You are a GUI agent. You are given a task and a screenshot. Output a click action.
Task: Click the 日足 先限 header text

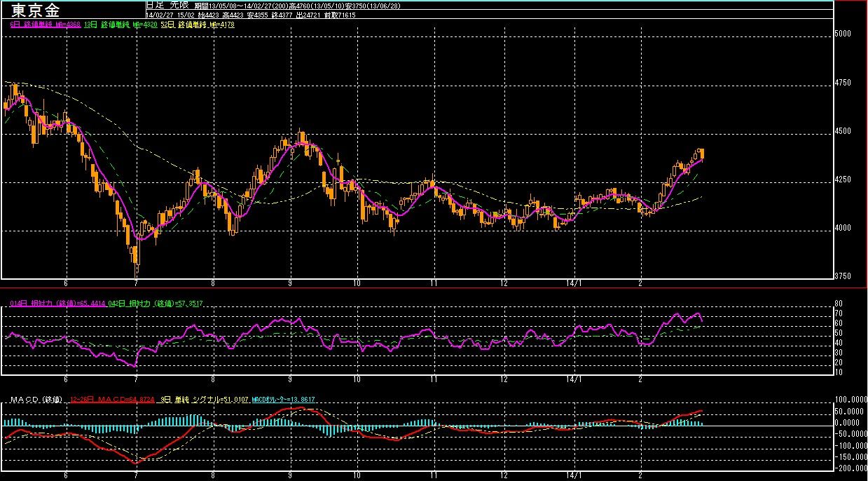click(x=167, y=5)
